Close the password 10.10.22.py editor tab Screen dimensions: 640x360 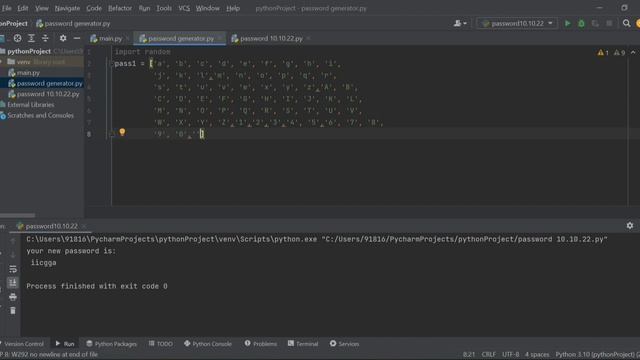pos(309,38)
